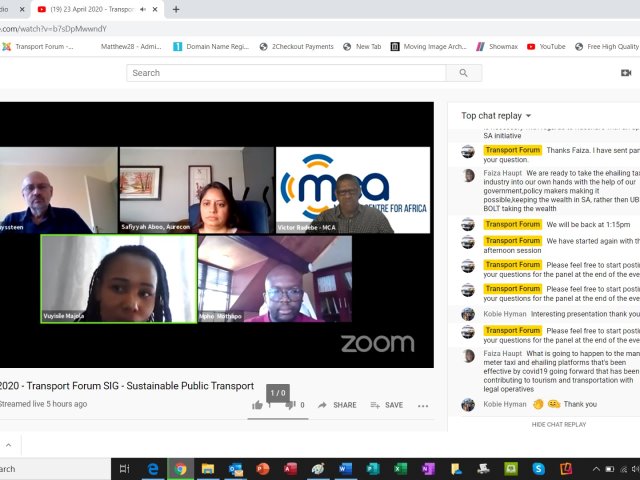Click the magnifier search button
Screen dimensions: 640x480
pyautogui.click(x=464, y=73)
